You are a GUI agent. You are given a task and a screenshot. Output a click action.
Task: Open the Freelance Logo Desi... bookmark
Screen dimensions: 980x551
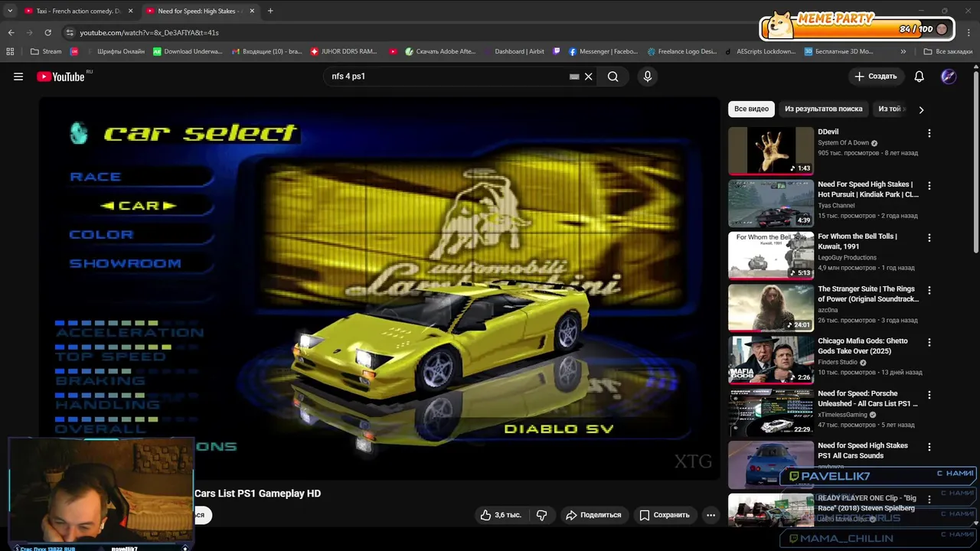point(682,51)
